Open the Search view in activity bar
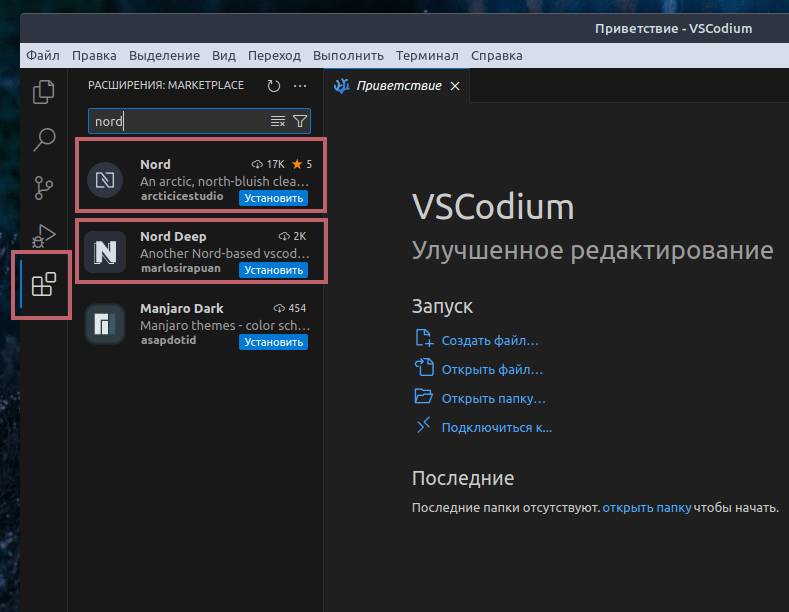This screenshot has height=612, width=789. (x=43, y=140)
